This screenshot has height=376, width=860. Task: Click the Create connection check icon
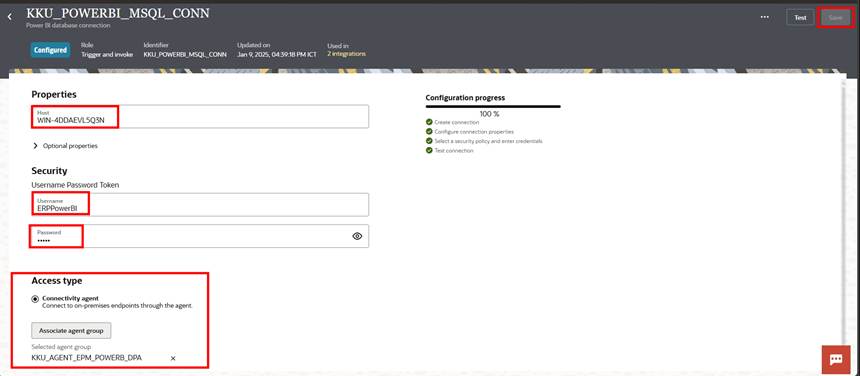pos(429,122)
